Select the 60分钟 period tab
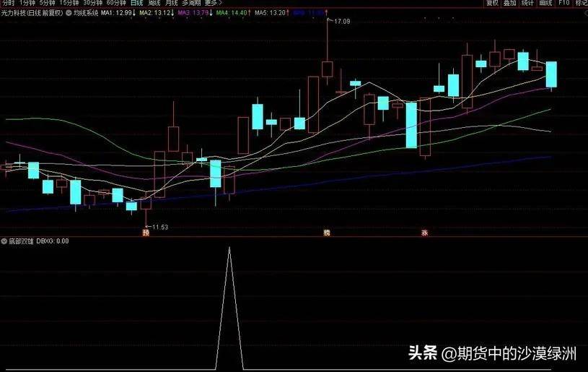This screenshot has height=372, width=588. coord(116,3)
